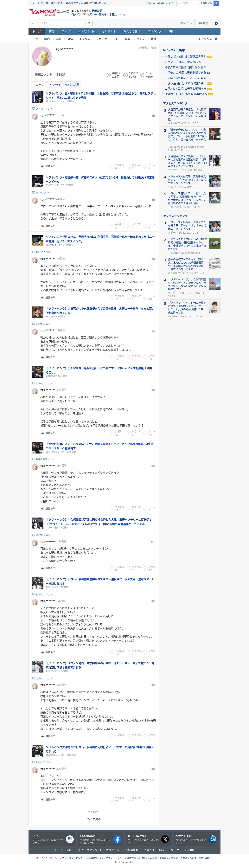Open the 購入履歴 link
Viewport: 249px width, 868px height.
tap(203, 23)
